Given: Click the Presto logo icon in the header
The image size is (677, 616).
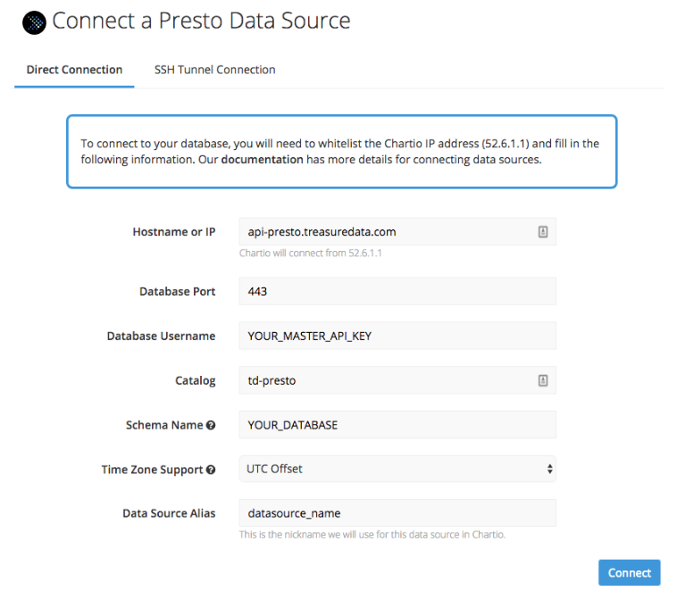Looking at the screenshot, I should tap(33, 22).
